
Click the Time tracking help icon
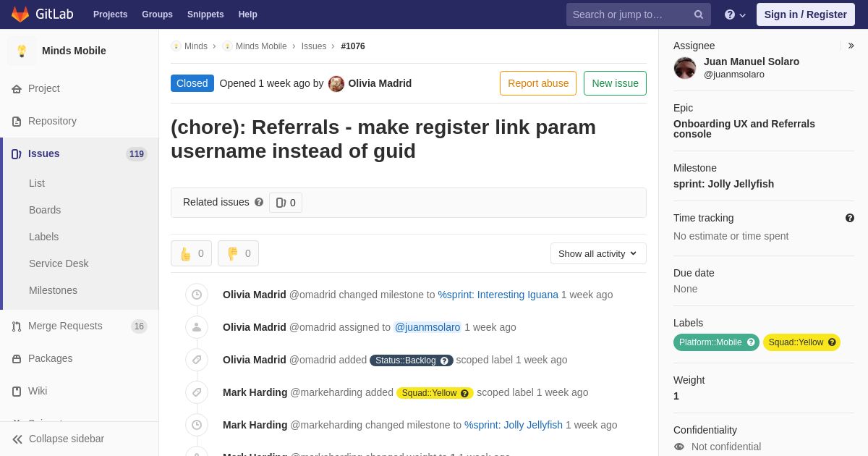(x=850, y=218)
